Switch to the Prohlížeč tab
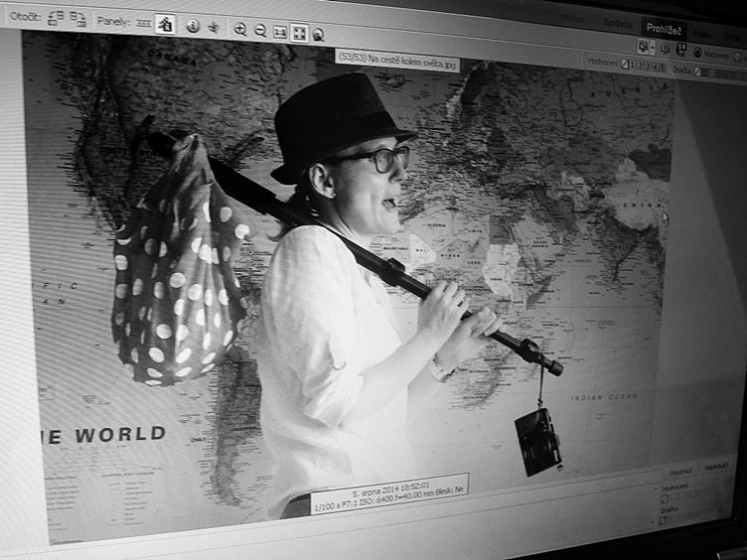 665,30
